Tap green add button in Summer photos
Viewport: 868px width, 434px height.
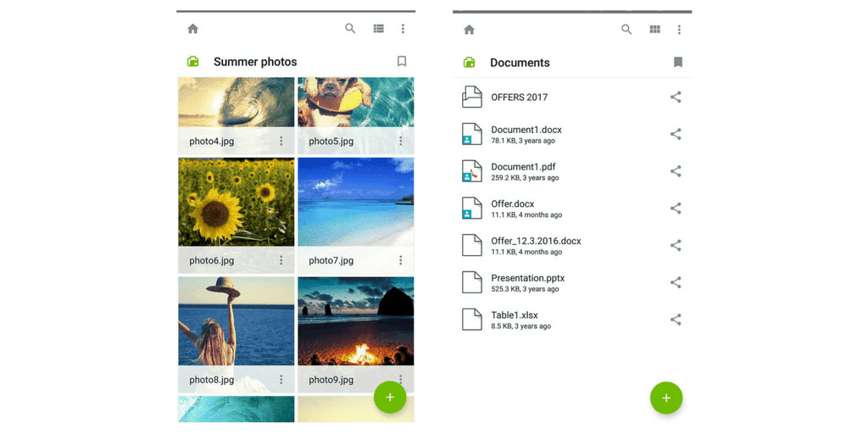point(390,398)
